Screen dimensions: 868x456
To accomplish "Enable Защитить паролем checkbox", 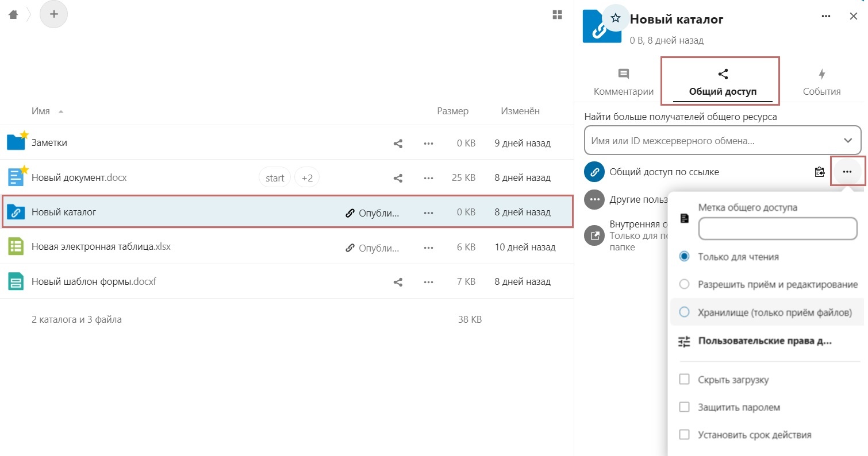I will 684,407.
